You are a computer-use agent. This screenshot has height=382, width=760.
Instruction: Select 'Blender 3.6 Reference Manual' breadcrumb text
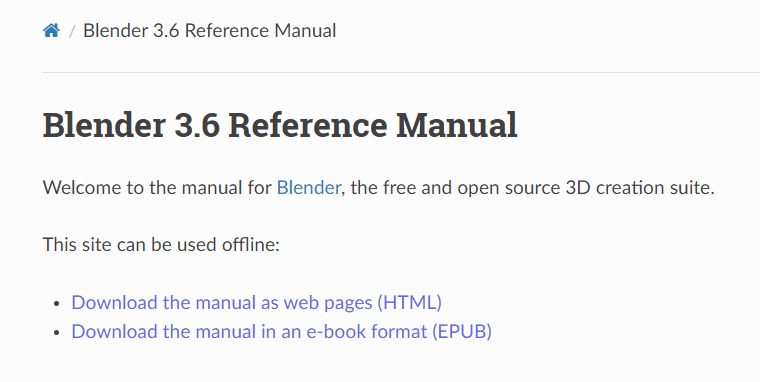coord(209,31)
